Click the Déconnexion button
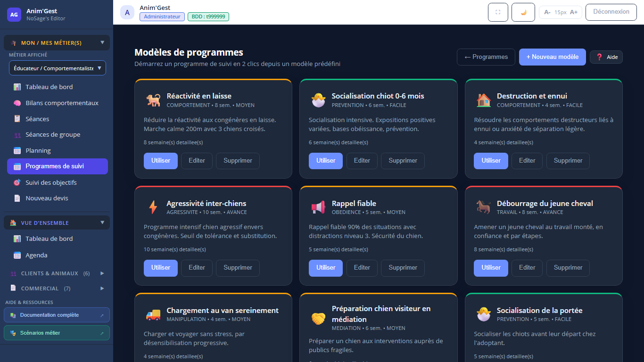Image resolution: width=644 pixels, height=362 pixels. coord(611,12)
